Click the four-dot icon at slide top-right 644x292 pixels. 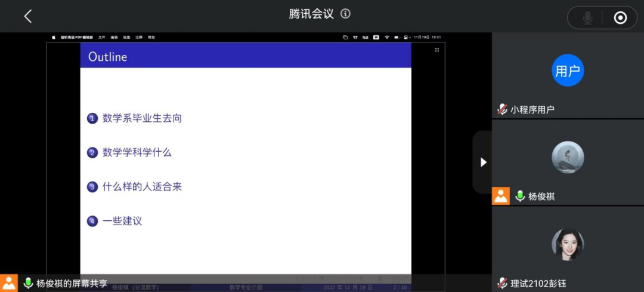tap(437, 50)
